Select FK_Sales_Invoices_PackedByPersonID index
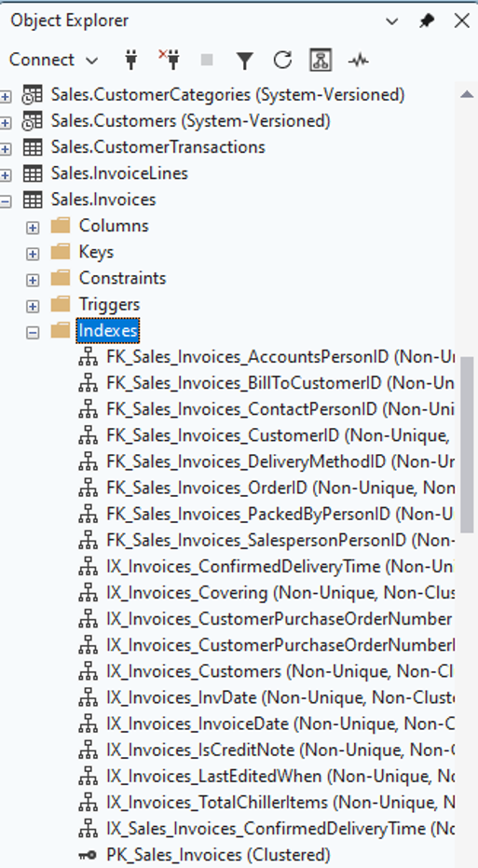 [280, 515]
